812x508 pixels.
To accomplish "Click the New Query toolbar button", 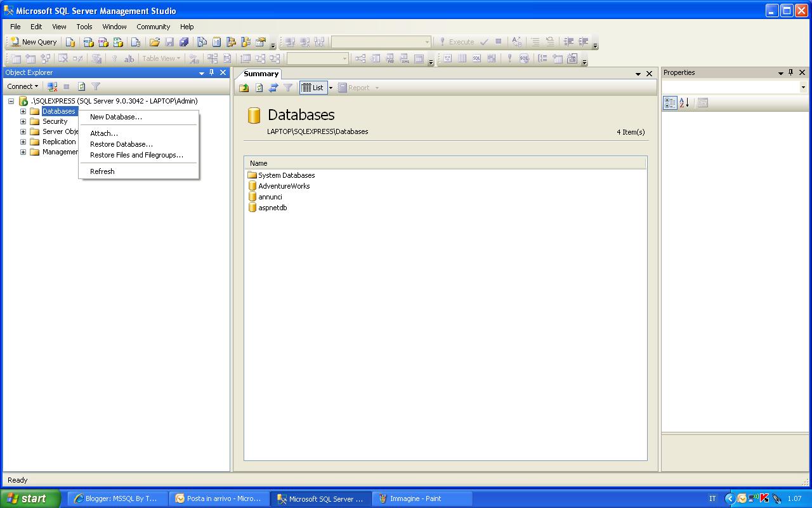I will click(x=34, y=42).
